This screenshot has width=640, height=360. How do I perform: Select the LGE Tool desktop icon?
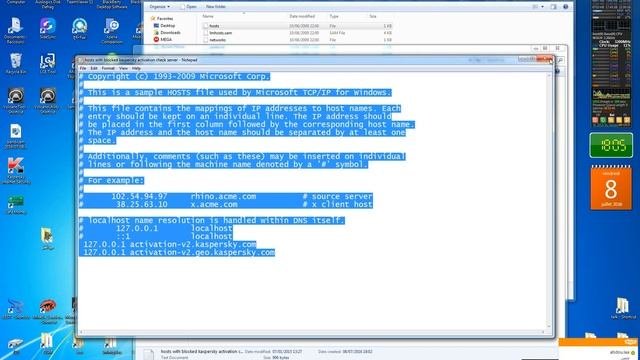tap(47, 64)
